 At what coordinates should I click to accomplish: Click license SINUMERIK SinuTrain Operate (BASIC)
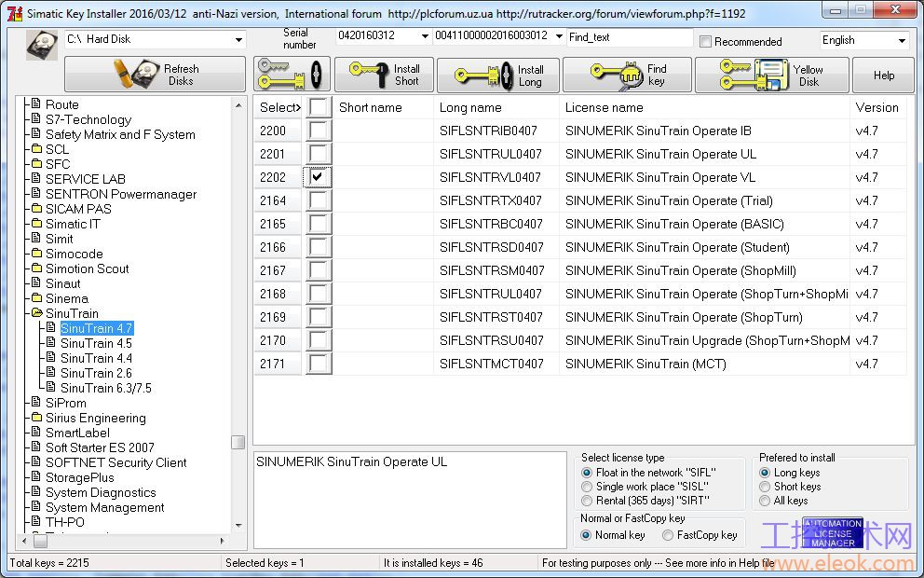[674, 224]
